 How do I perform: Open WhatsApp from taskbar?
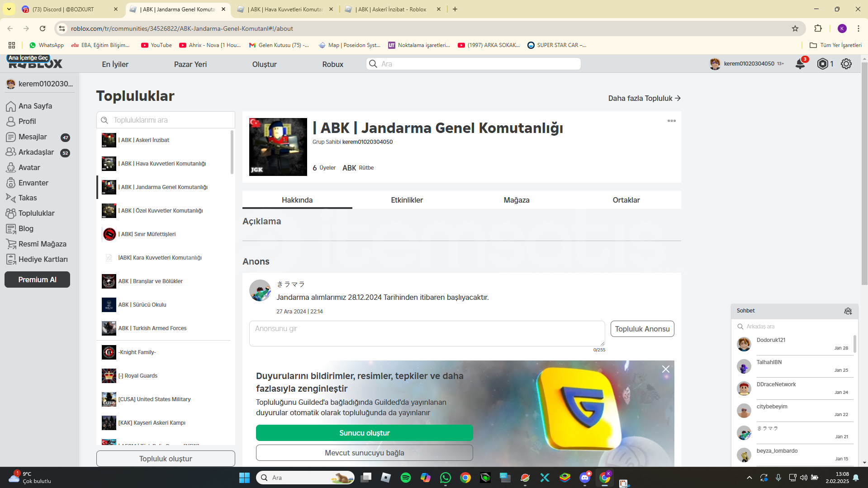(446, 478)
